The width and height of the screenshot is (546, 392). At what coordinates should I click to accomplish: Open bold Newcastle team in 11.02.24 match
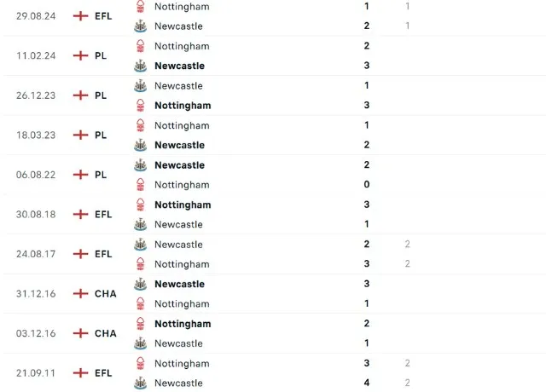[x=179, y=66]
